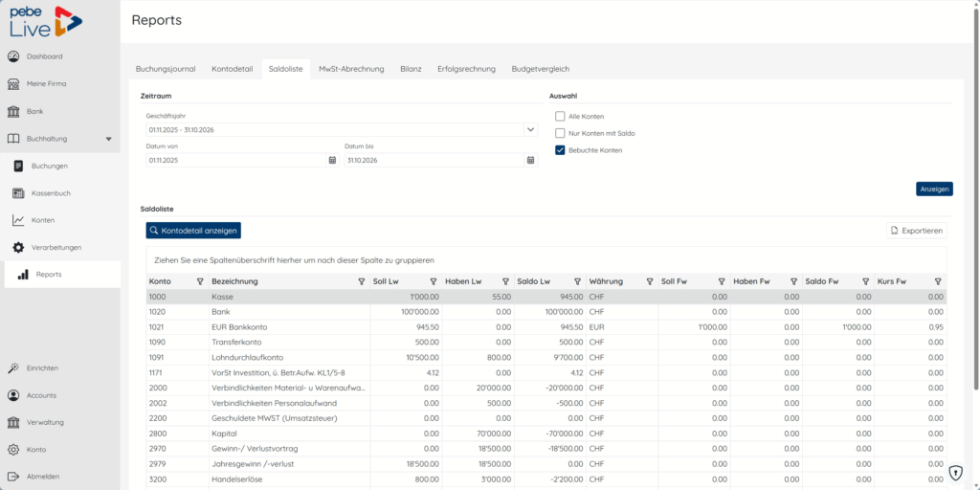Click the Kassenbuch sidebar icon
Viewport: 980px width, 490px height.
pyautogui.click(x=19, y=193)
